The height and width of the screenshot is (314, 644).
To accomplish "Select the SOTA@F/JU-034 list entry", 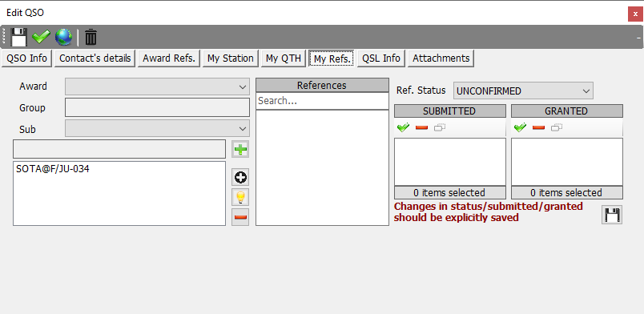I will 53,168.
